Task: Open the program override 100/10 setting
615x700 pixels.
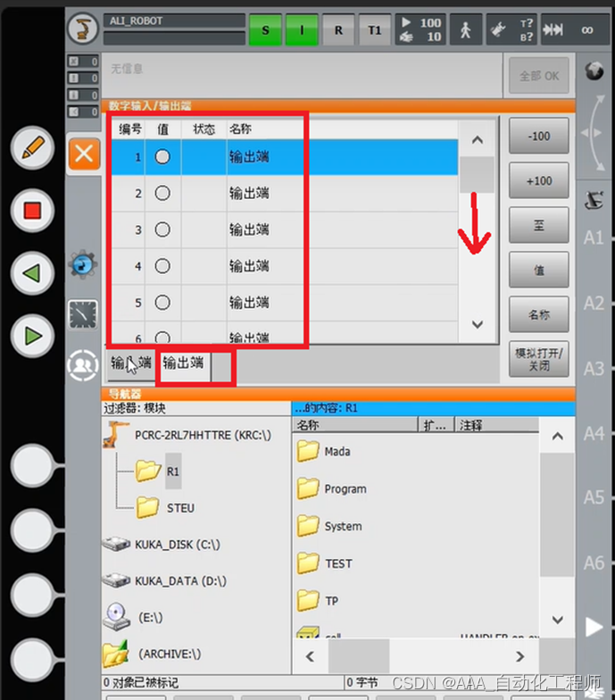Action: [x=420, y=29]
